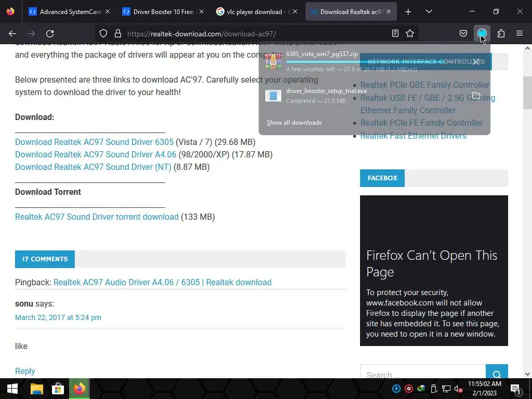Image resolution: width=532 pixels, height=399 pixels.
Task: Save page to Pocket
Action: coord(463,34)
